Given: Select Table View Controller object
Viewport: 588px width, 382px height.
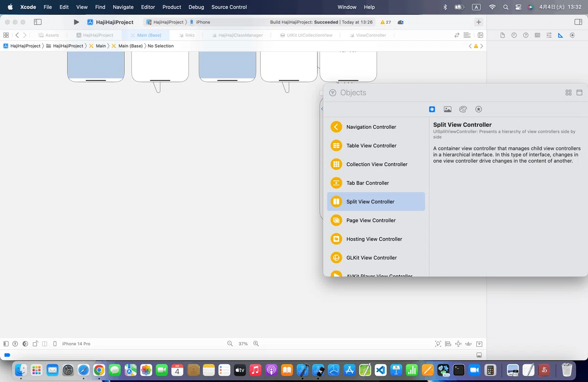Looking at the screenshot, I should 376,146.
